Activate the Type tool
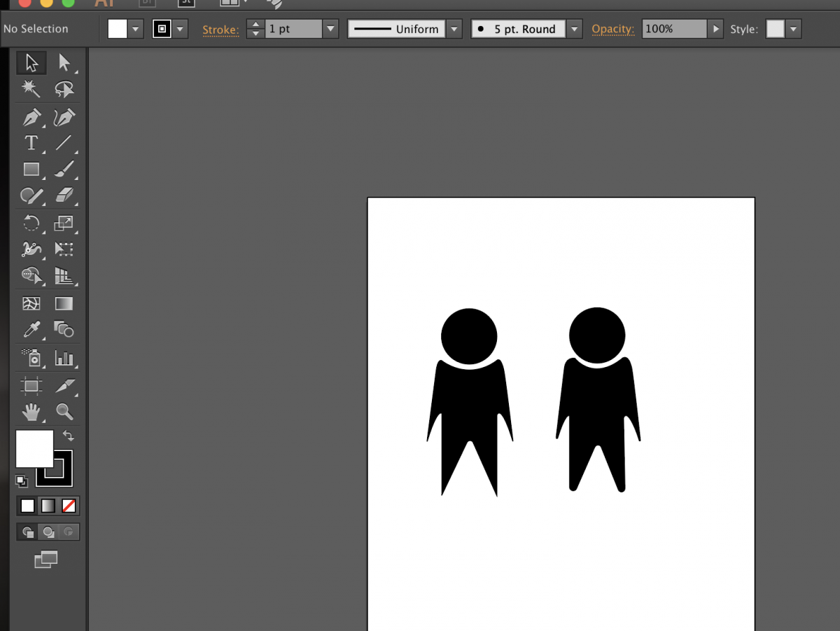This screenshot has width=840, height=631. (x=31, y=144)
